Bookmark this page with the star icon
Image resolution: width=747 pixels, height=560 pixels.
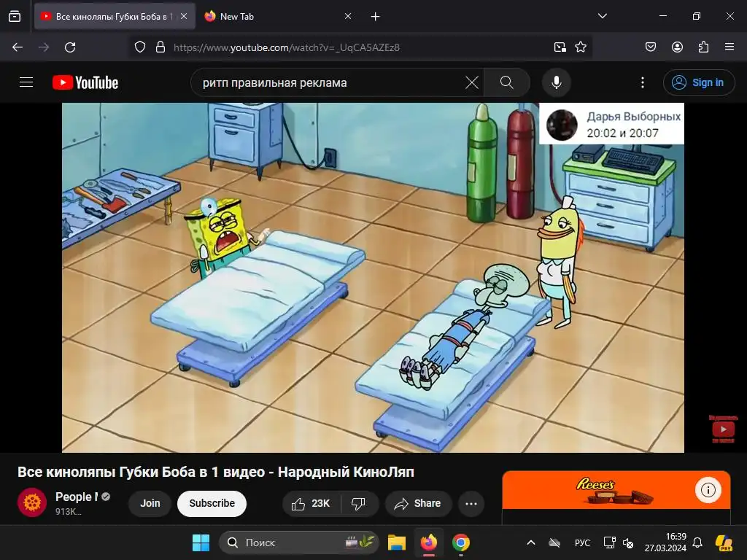581,47
